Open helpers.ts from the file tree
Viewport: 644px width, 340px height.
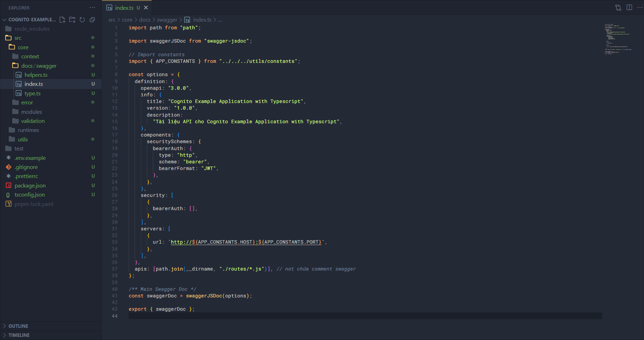tap(36, 75)
